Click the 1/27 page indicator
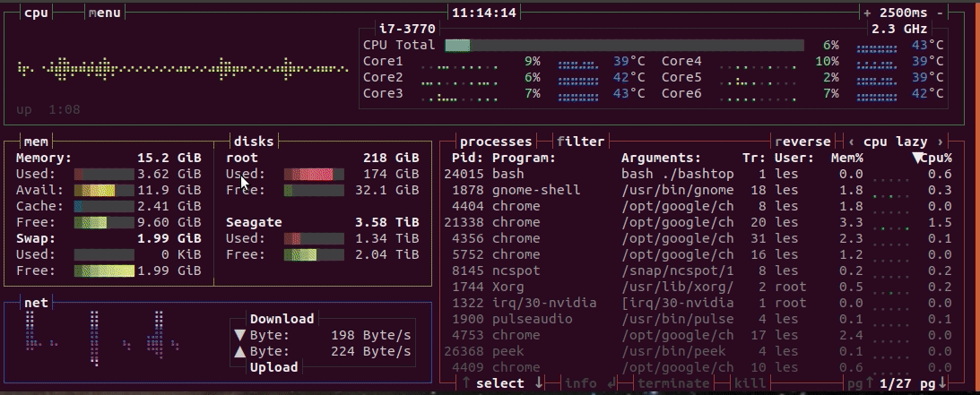The height and width of the screenshot is (395, 980). [897, 383]
